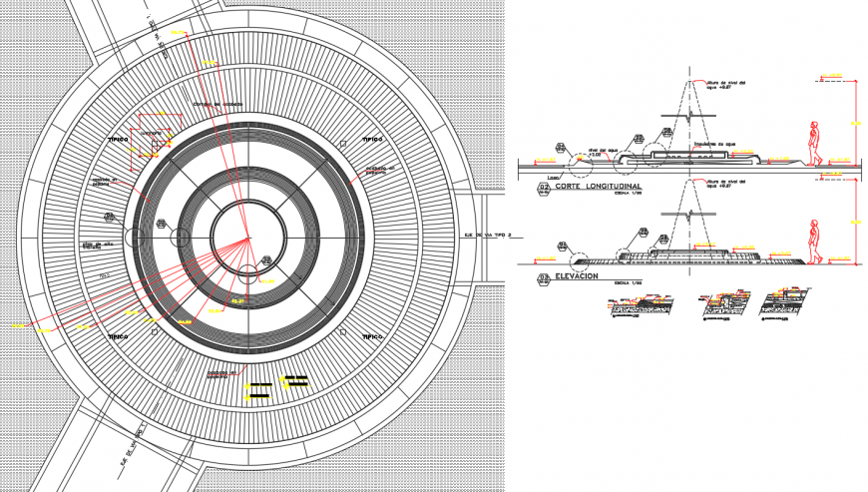This screenshot has height=492, width=868.
Task: Open the rightmost small detail drawing thumbnail
Action: pyautogui.click(x=785, y=305)
